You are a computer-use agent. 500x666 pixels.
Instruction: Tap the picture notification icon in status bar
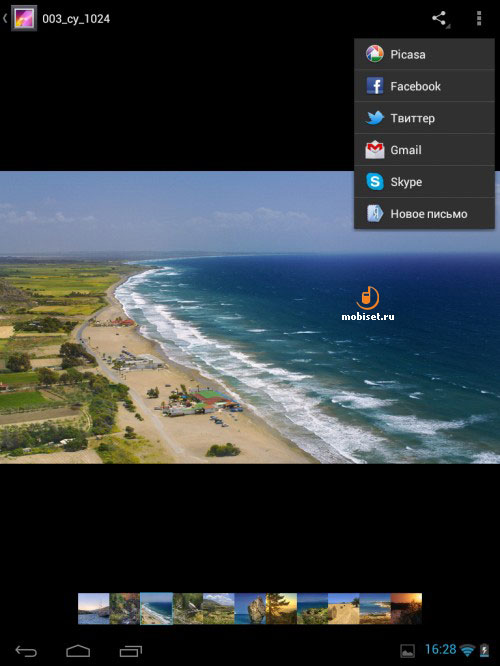(x=407, y=651)
